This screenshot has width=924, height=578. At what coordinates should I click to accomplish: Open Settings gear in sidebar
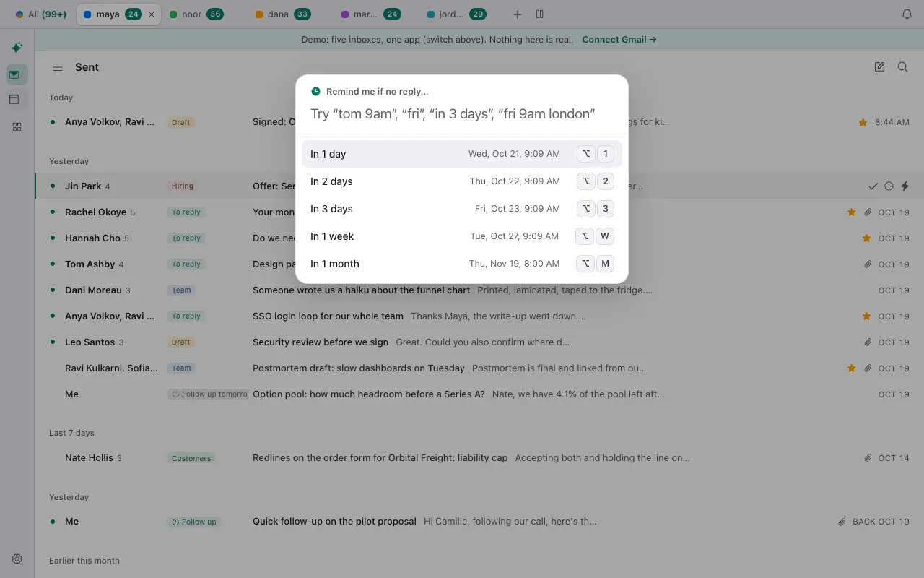pyautogui.click(x=17, y=558)
